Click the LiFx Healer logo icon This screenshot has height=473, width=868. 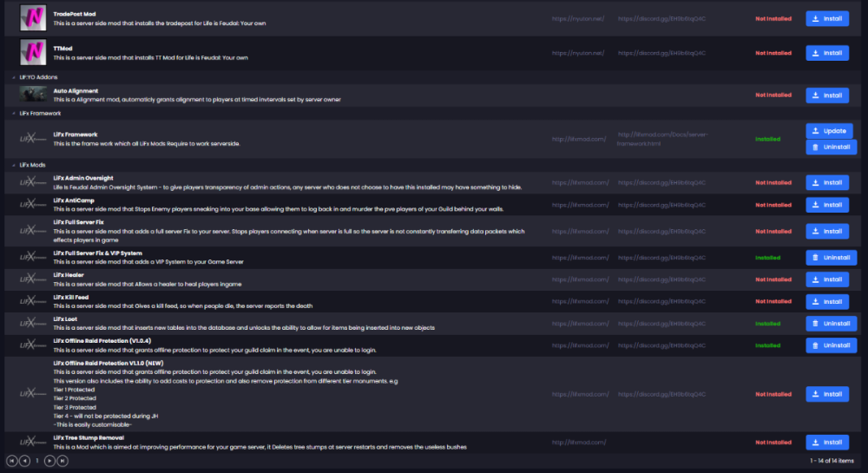(32, 279)
